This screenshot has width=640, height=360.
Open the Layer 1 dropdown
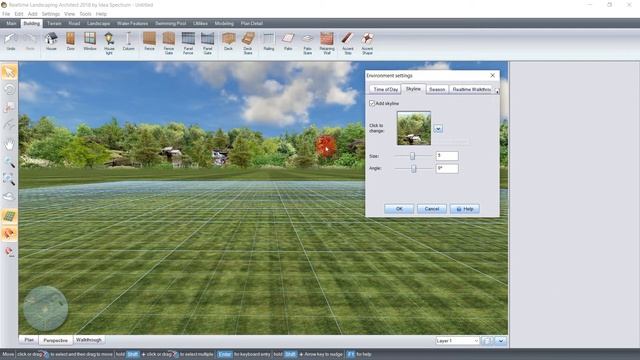(x=457, y=340)
